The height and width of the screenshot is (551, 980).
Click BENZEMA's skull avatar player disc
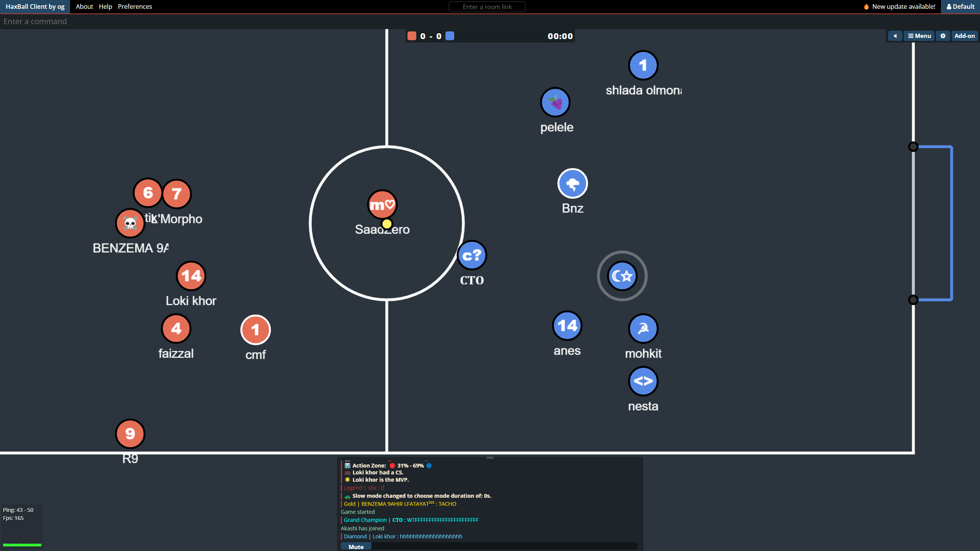(130, 223)
